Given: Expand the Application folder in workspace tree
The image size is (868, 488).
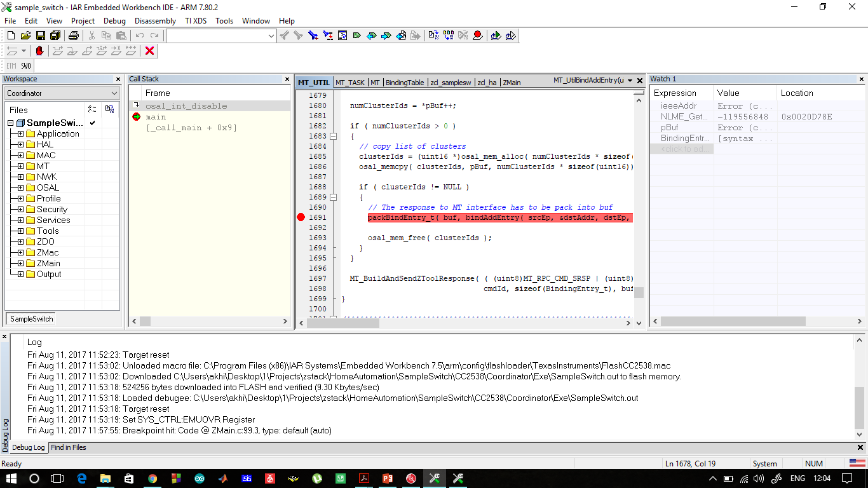Looking at the screenshot, I should [x=20, y=134].
